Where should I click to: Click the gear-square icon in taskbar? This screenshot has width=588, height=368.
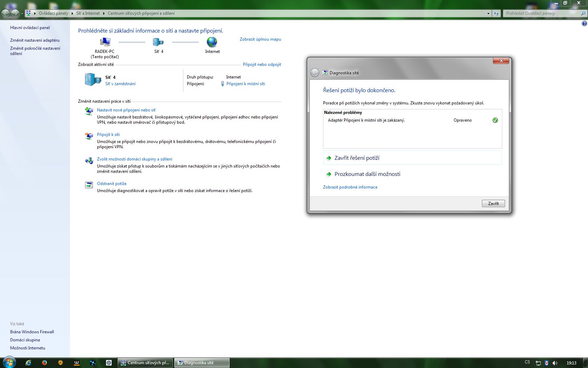pos(109,363)
